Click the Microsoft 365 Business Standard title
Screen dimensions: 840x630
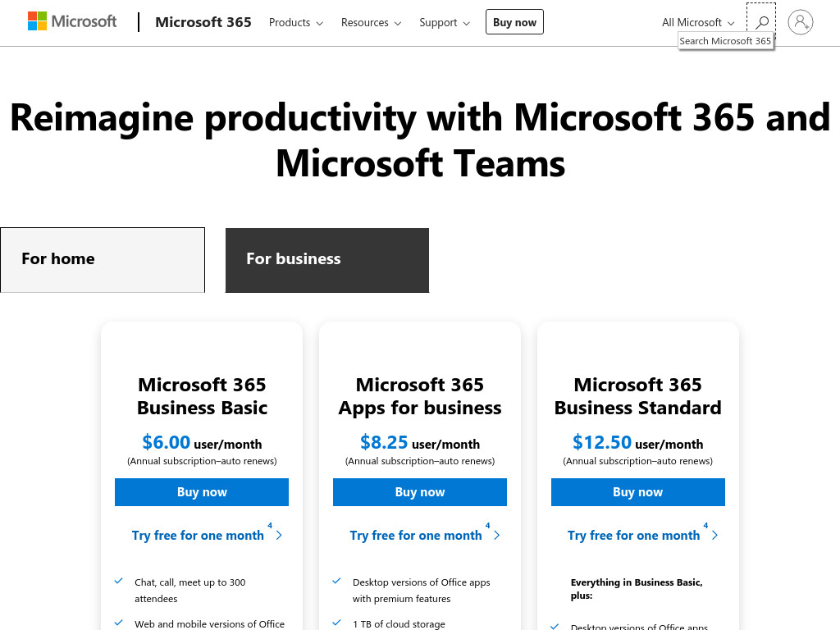click(637, 396)
